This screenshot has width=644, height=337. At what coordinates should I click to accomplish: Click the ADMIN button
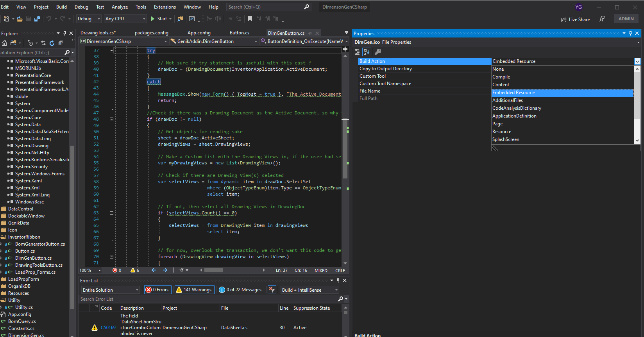point(626,19)
